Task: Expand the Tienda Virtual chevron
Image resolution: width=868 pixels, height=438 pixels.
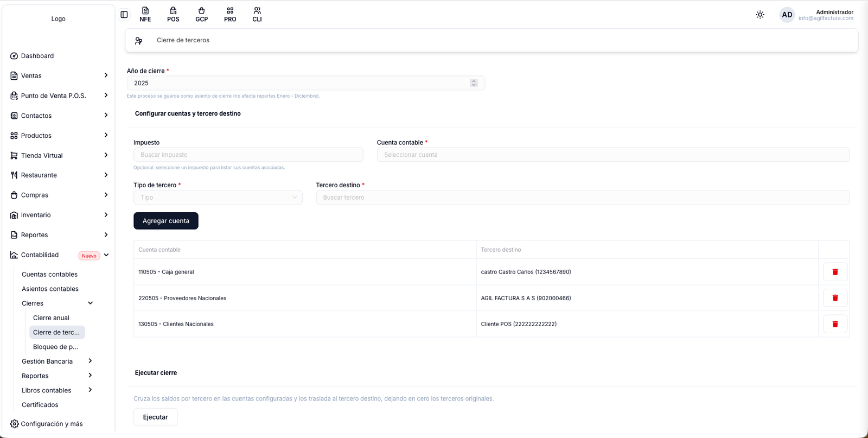Action: (106, 155)
